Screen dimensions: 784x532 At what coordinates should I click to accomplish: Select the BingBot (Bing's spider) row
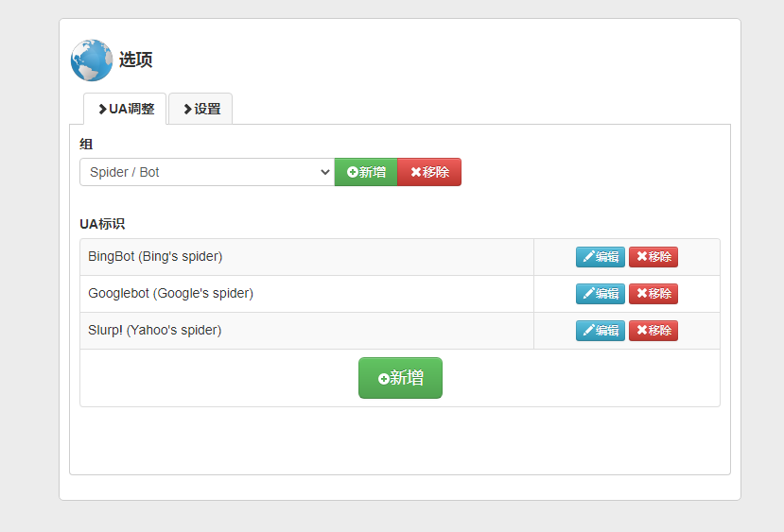point(306,257)
